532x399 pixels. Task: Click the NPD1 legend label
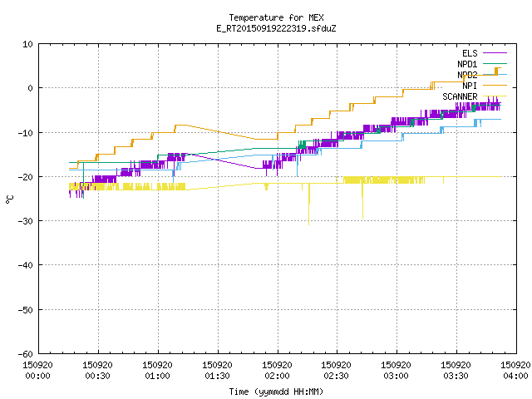(x=467, y=64)
